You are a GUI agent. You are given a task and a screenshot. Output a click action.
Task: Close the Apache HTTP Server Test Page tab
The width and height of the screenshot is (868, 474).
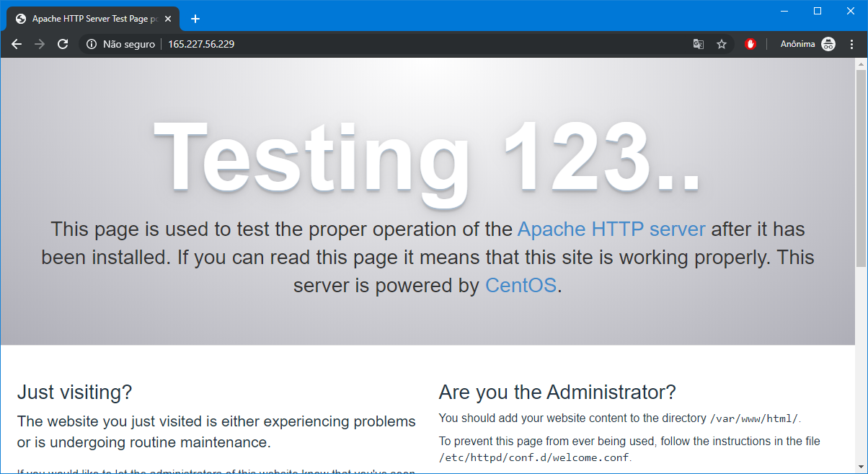tap(169, 19)
